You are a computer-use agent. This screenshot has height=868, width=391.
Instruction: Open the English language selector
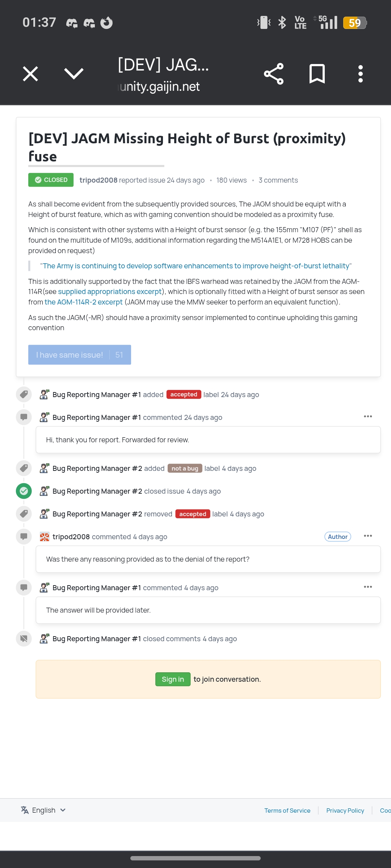click(43, 810)
